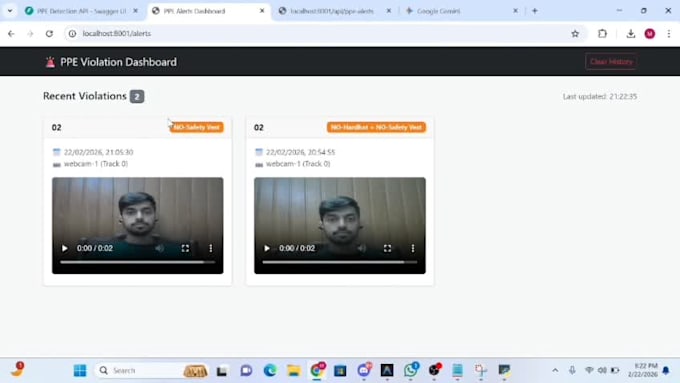Seek in the 20:54:55 video progress bar
This screenshot has height=383, width=680.
point(340,262)
